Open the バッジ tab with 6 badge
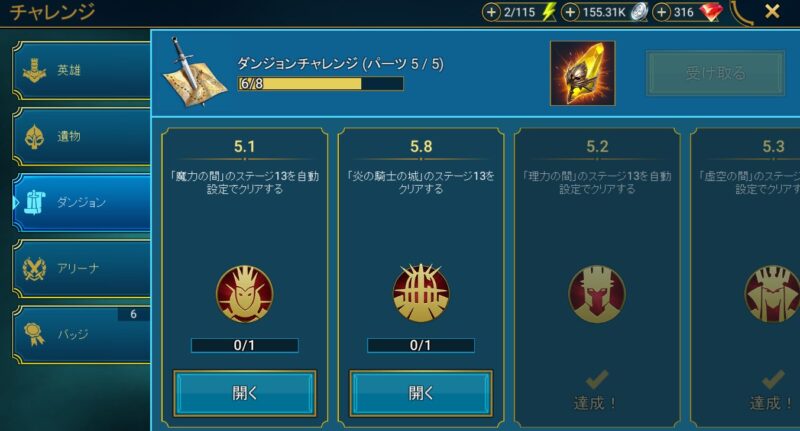The width and height of the screenshot is (800, 431). pos(82,335)
